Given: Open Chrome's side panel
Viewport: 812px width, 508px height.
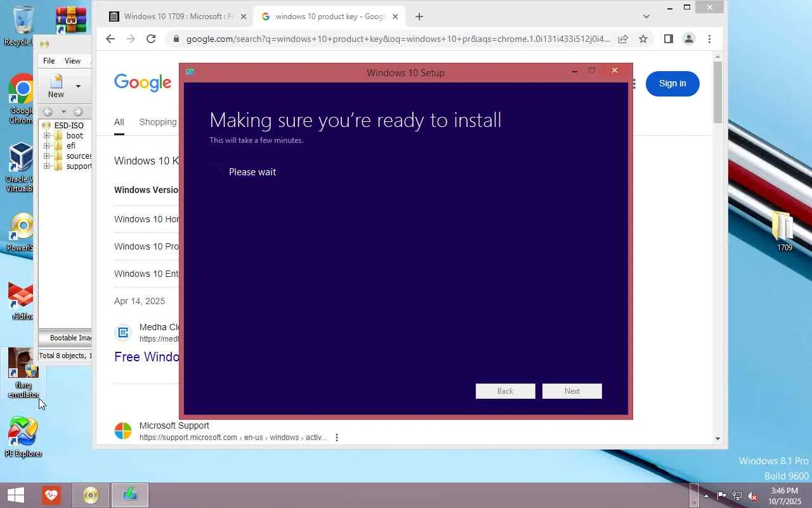Looking at the screenshot, I should [668, 39].
